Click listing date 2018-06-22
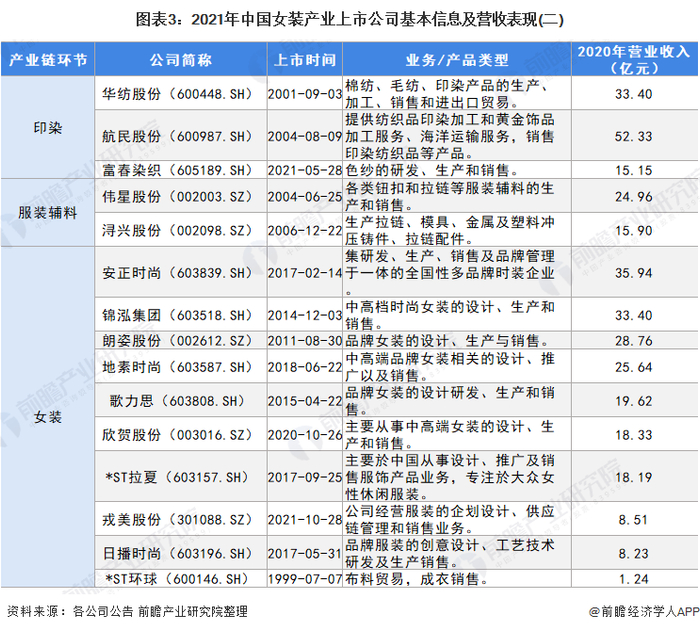The height and width of the screenshot is (631, 700). click(305, 367)
